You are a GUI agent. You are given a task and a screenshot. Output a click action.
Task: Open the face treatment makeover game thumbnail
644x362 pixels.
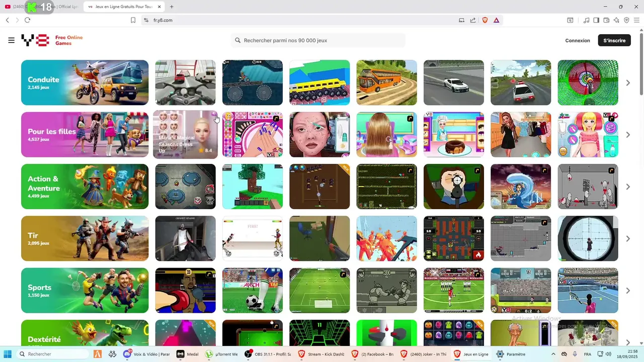(x=319, y=135)
